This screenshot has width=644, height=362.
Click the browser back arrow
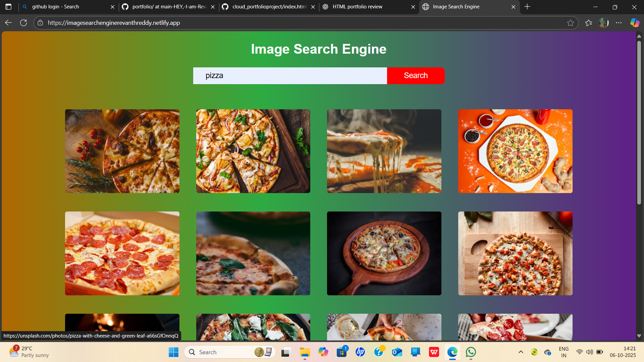point(8,23)
